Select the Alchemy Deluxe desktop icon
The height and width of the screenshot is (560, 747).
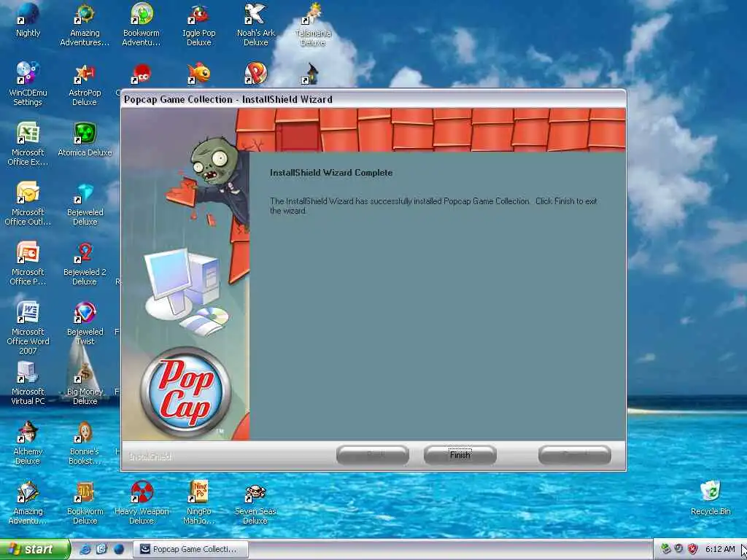28,443
